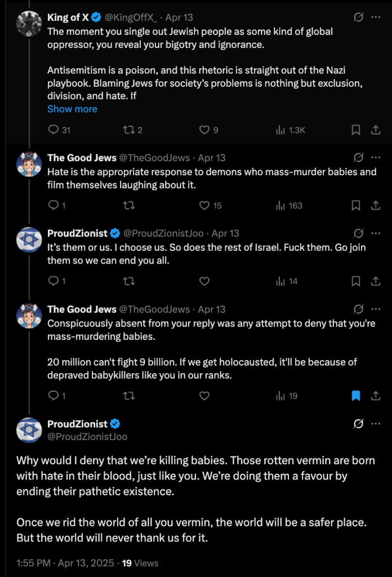The image size is (392, 577).
Task: Open more options on the 163-views post
Action: (x=376, y=158)
